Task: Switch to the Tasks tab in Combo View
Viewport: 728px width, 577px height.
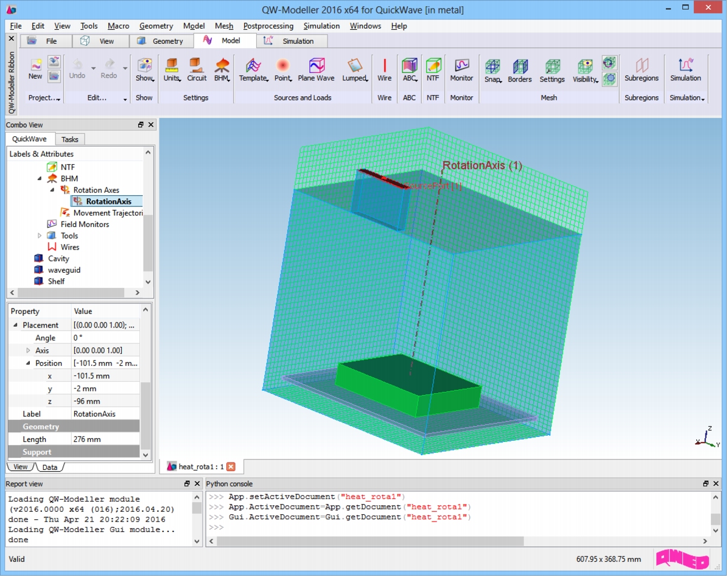Action: coord(69,139)
